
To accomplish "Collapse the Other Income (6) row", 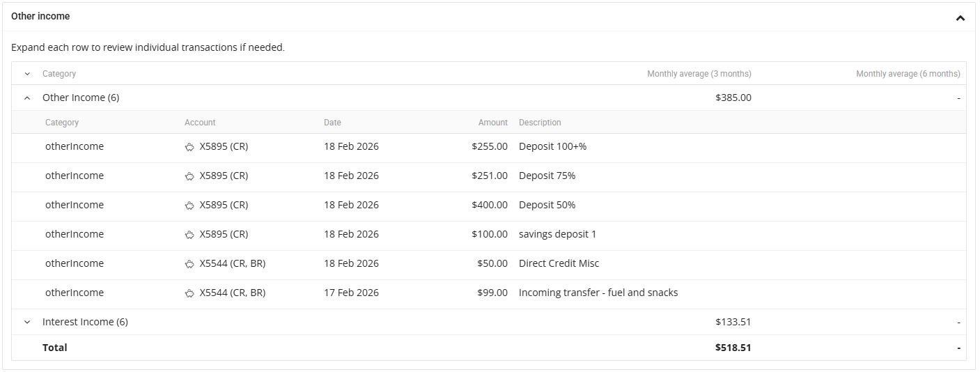I will pyautogui.click(x=27, y=98).
